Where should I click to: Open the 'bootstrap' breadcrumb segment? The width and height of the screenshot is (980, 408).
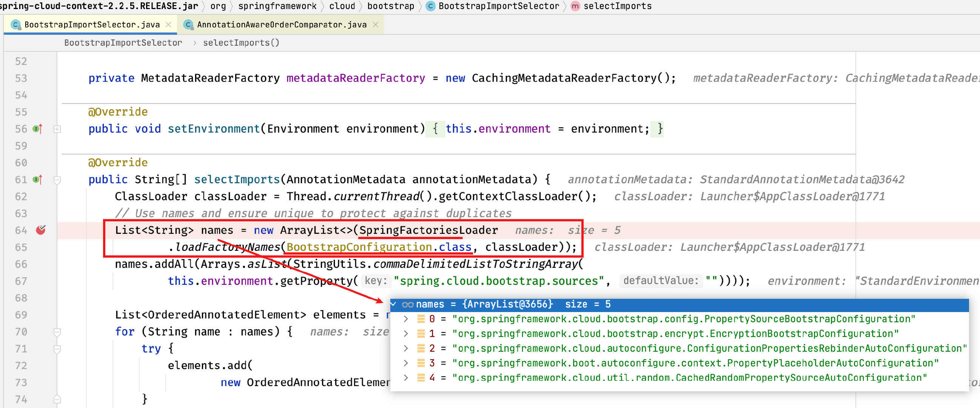[391, 6]
